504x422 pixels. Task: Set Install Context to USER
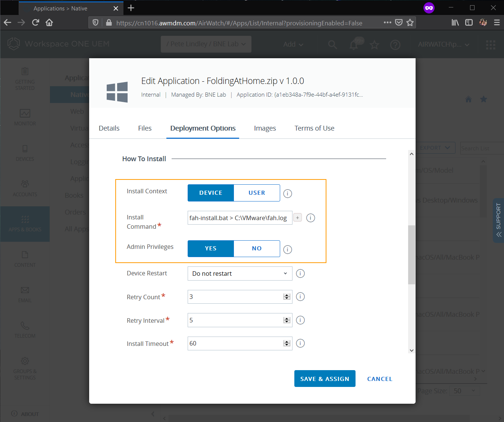coord(257,193)
